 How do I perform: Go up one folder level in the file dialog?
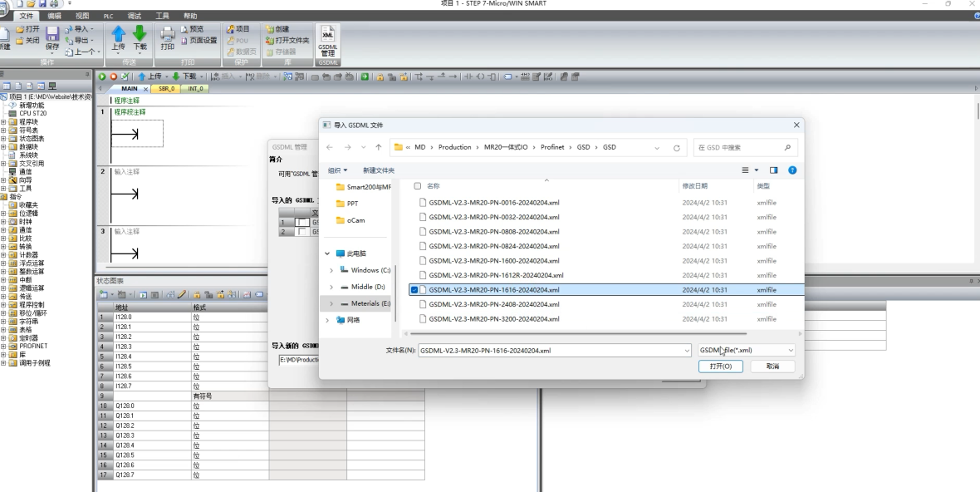tap(378, 148)
